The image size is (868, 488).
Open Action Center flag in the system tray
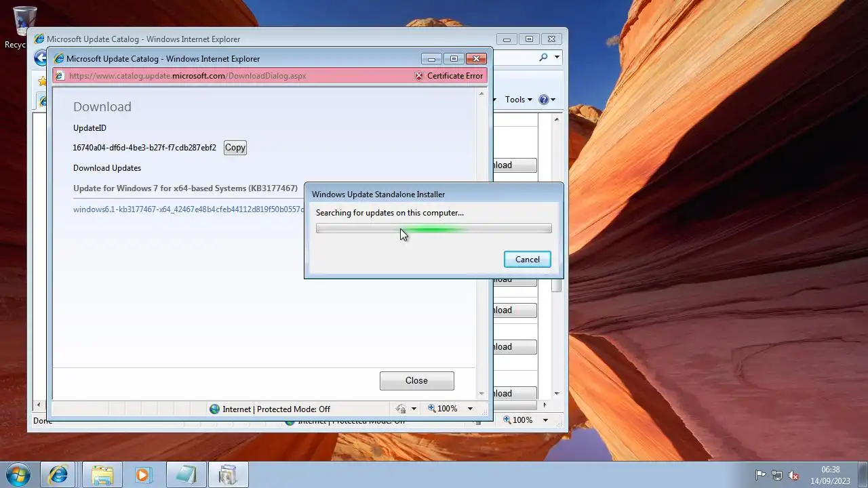coord(760,475)
